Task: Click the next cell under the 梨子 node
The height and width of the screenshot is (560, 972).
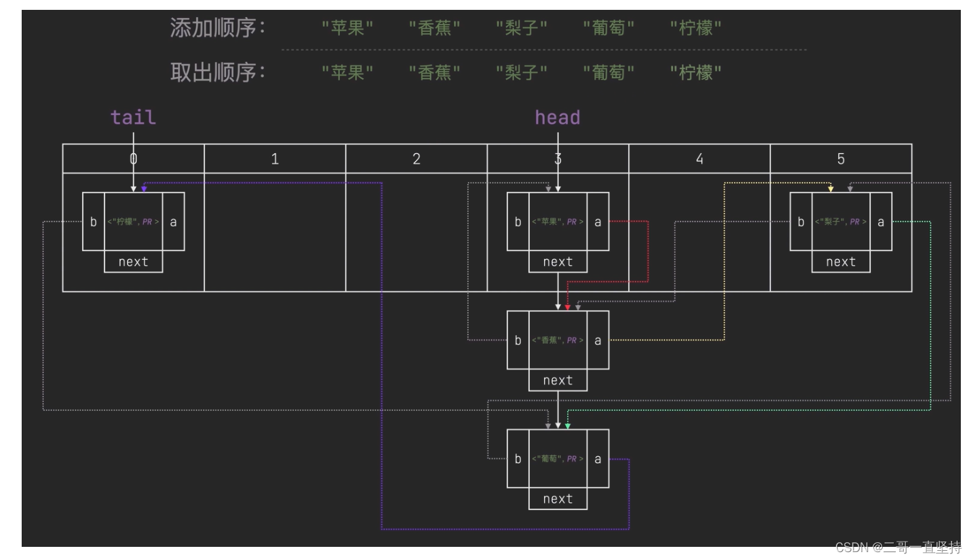Action: (x=841, y=262)
